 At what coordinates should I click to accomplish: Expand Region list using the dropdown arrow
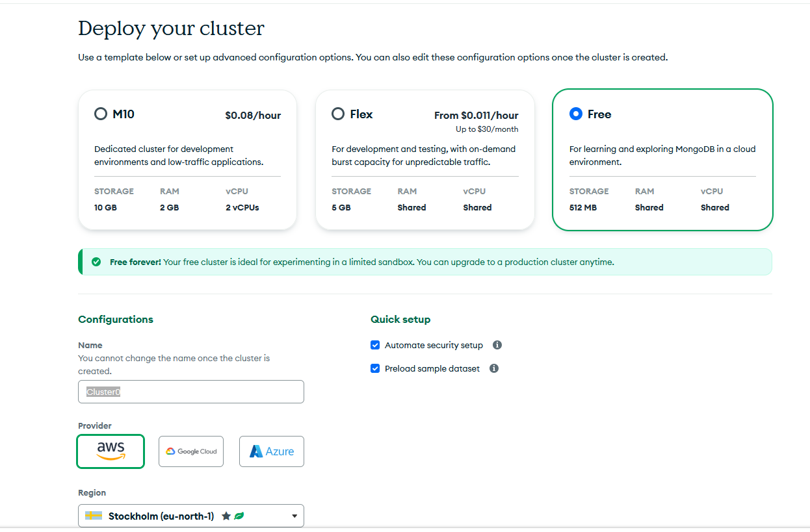pos(294,516)
